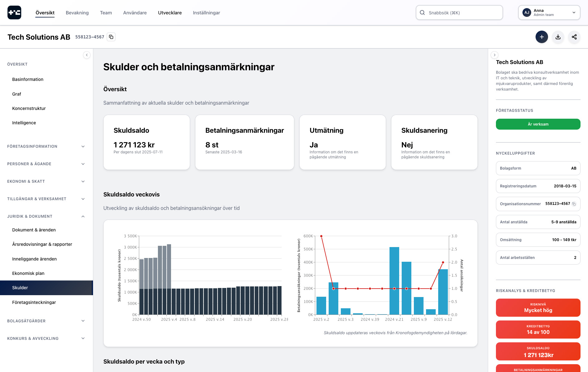The image size is (588, 372).
Task: Download the company report
Action: (x=558, y=37)
